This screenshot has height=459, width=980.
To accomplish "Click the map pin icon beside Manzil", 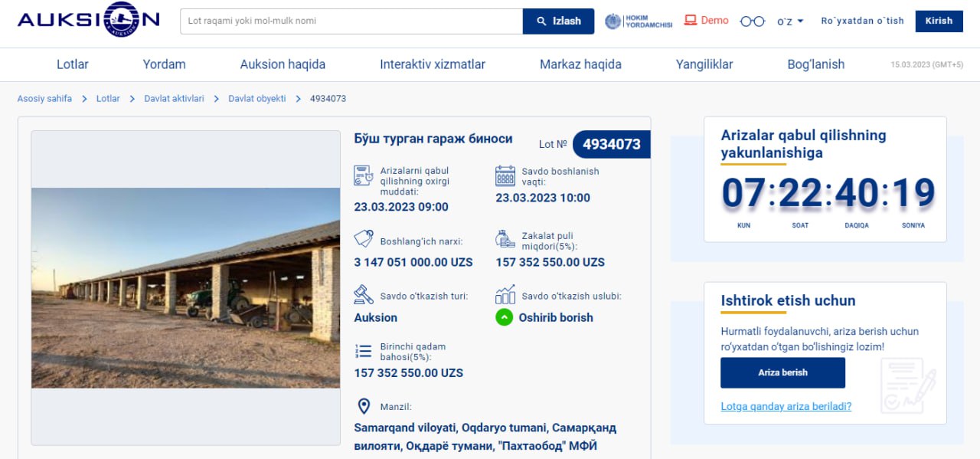I will (364, 406).
